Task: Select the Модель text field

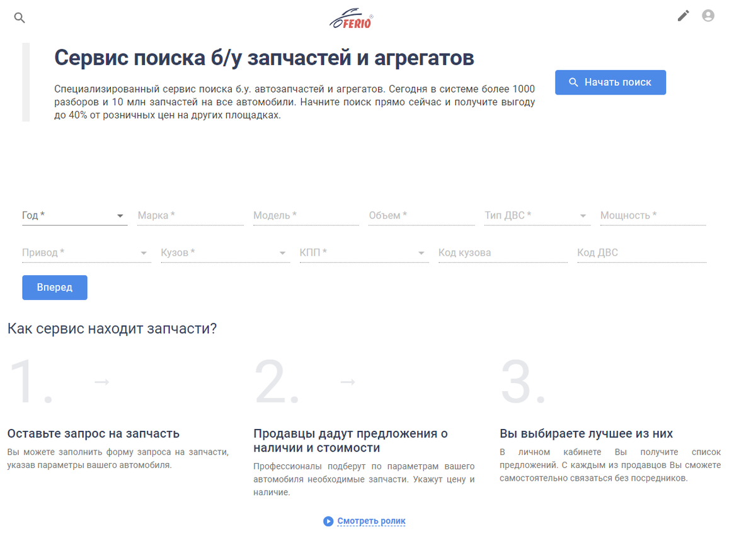Action: pyautogui.click(x=304, y=215)
